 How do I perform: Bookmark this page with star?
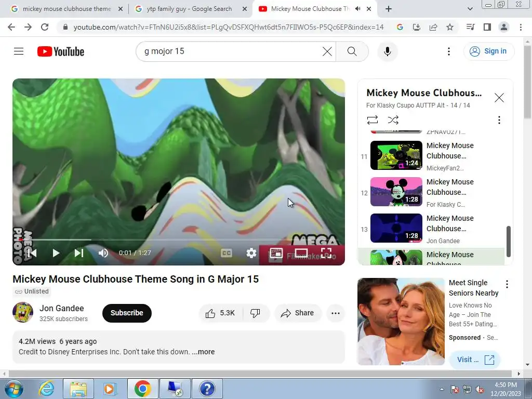click(450, 27)
